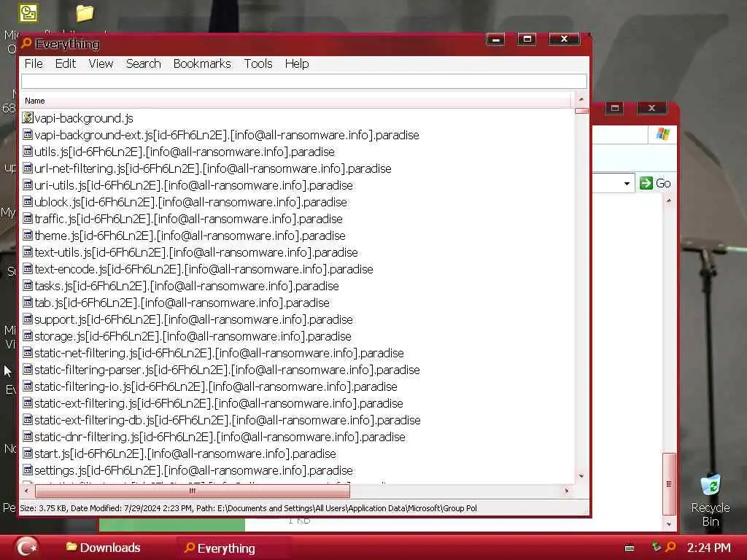
Task: Click the static-ext-filtering.js paradise file icon
Action: coord(28,403)
